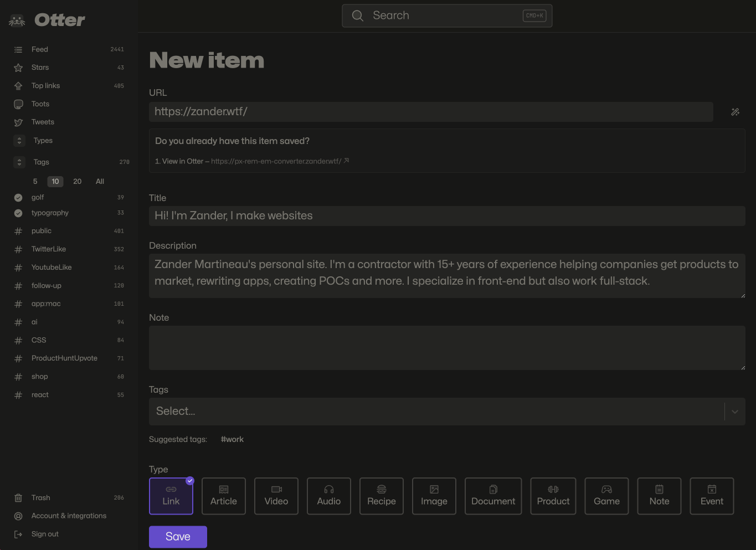This screenshot has width=756, height=550.
Task: Click hash icon beside CSS tag
Action: [18, 341]
